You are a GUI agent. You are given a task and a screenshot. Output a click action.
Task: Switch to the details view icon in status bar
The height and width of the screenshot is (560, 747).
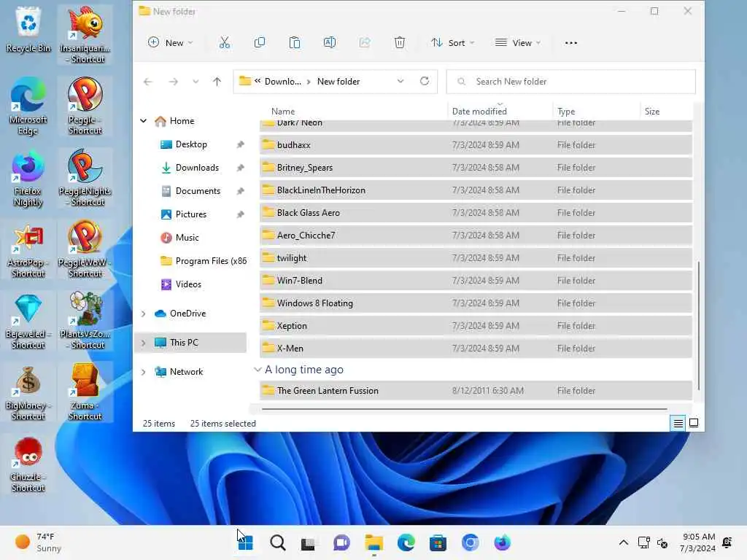[678, 423]
